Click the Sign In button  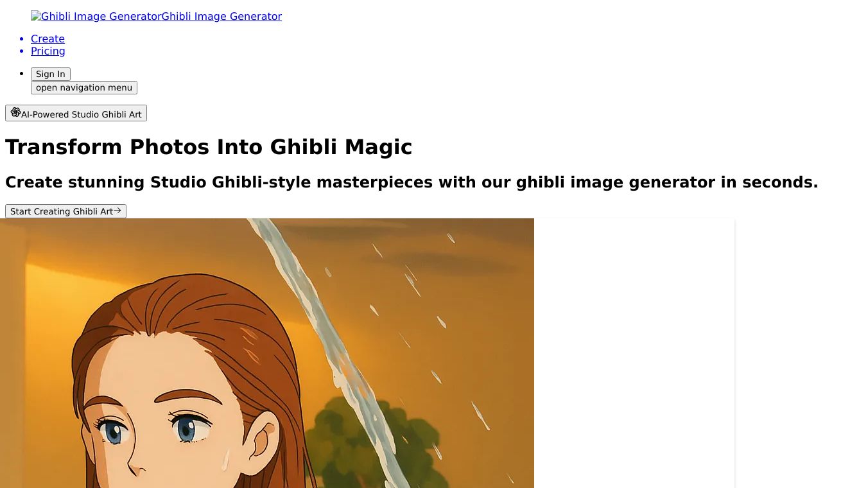(x=51, y=74)
